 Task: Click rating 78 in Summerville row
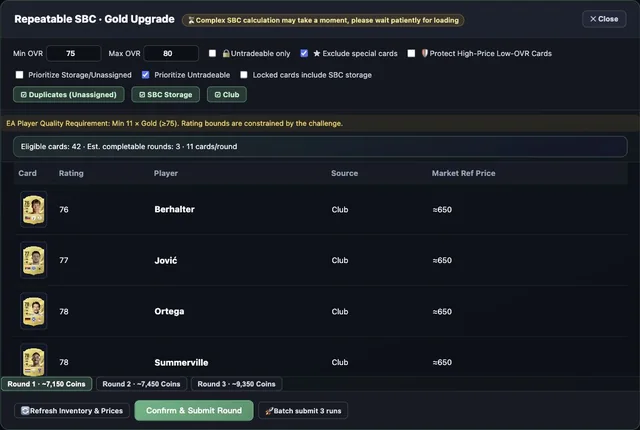point(64,362)
